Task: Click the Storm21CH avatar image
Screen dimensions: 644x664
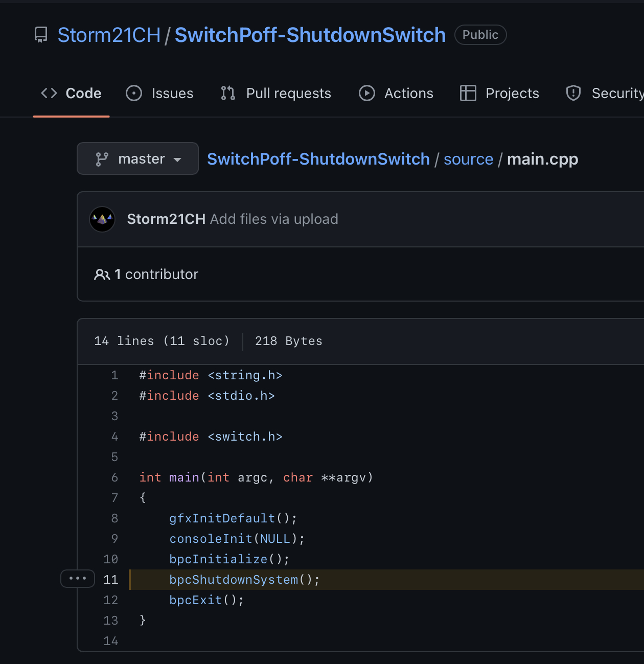Action: point(102,219)
